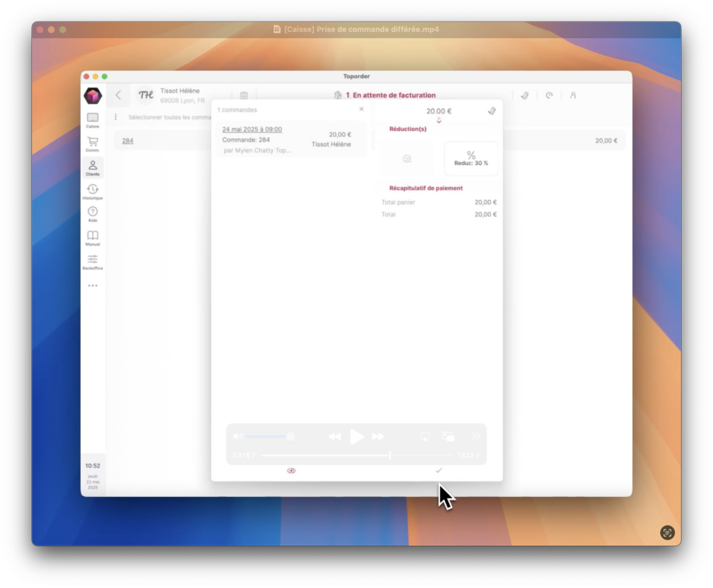
Task: Click the Toporder hexagon logo
Action: (93, 96)
